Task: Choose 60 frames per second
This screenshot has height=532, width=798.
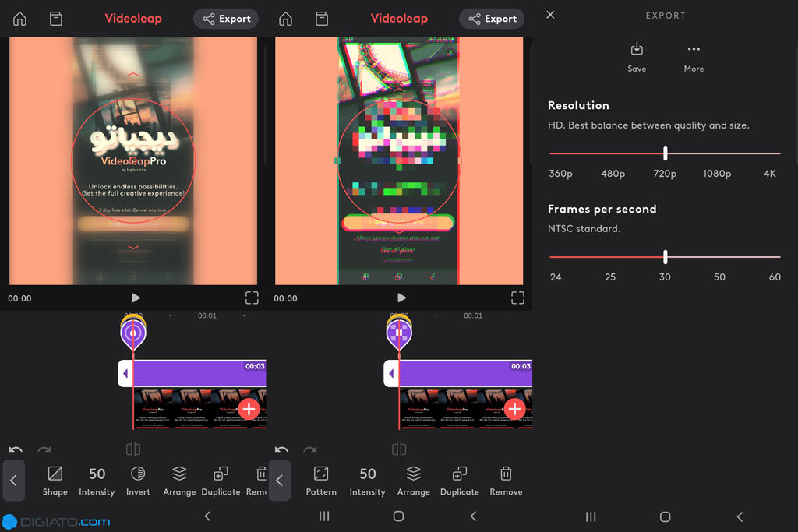Action: pyautogui.click(x=775, y=277)
